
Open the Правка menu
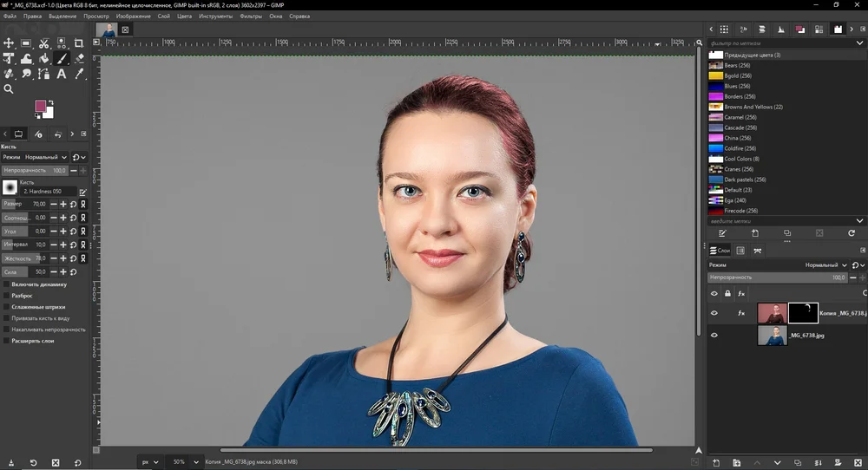(33, 16)
